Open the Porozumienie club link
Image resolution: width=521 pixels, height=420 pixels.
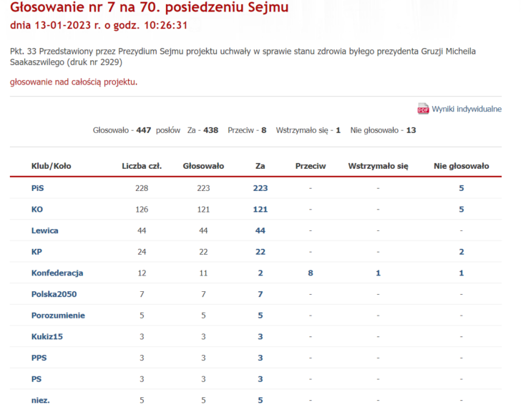(x=58, y=316)
